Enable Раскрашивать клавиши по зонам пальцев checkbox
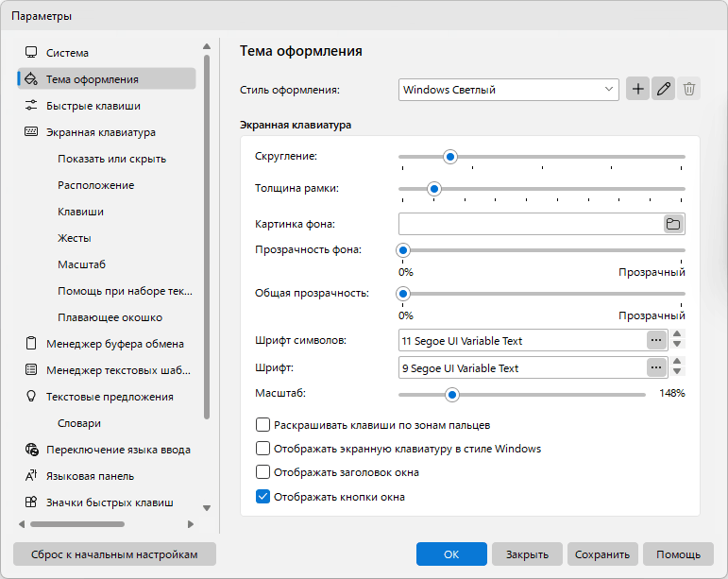 [262, 425]
